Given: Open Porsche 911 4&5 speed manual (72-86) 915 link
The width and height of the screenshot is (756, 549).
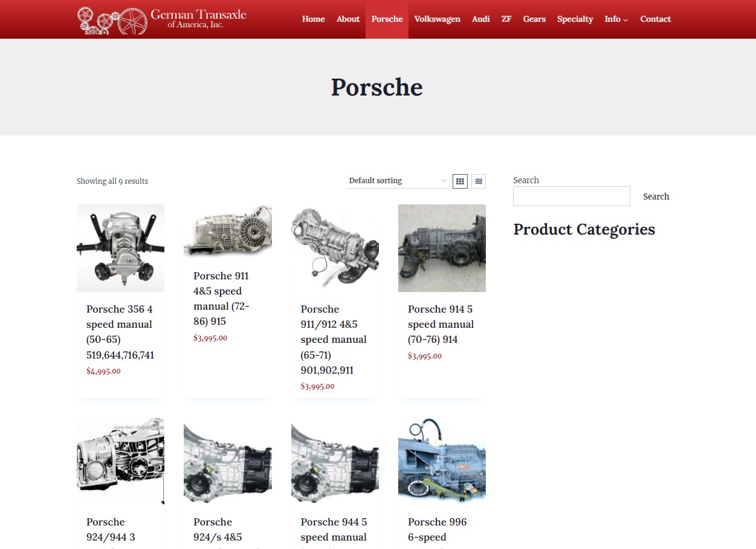Looking at the screenshot, I should click(x=221, y=299).
